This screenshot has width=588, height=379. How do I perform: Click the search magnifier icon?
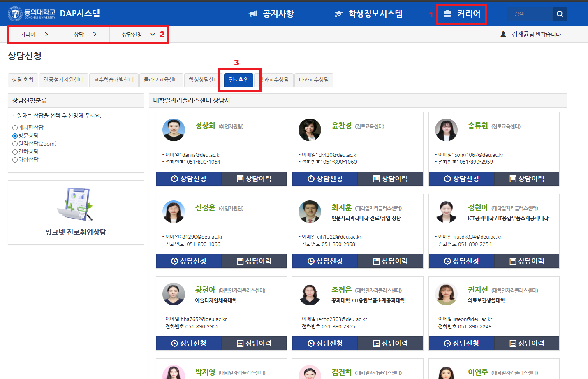coord(559,14)
